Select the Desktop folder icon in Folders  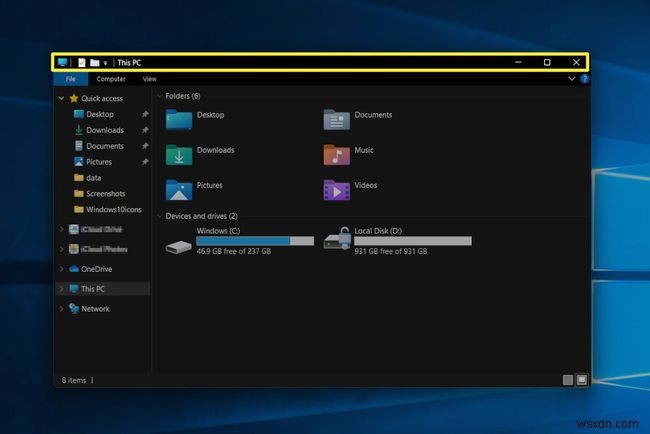click(179, 120)
